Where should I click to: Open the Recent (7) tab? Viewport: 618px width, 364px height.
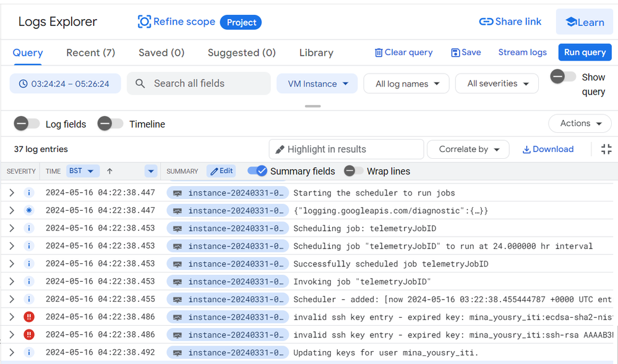click(91, 53)
